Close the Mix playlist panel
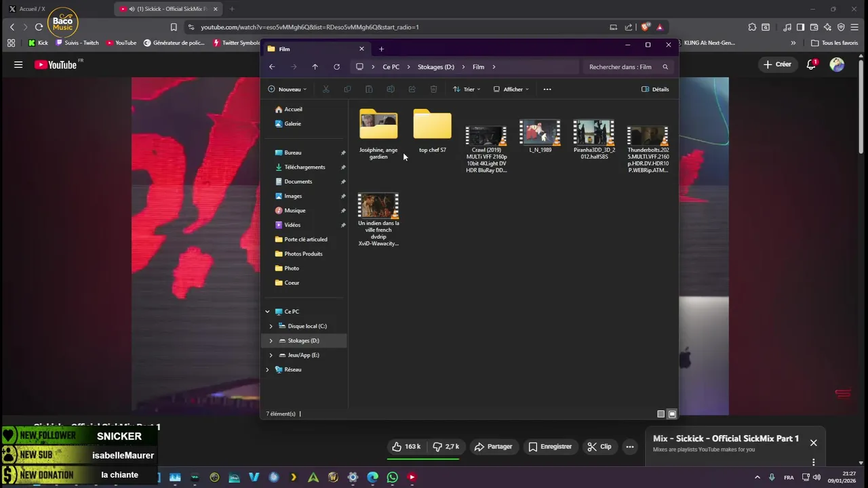Viewport: 868px width, 488px height. (x=813, y=443)
